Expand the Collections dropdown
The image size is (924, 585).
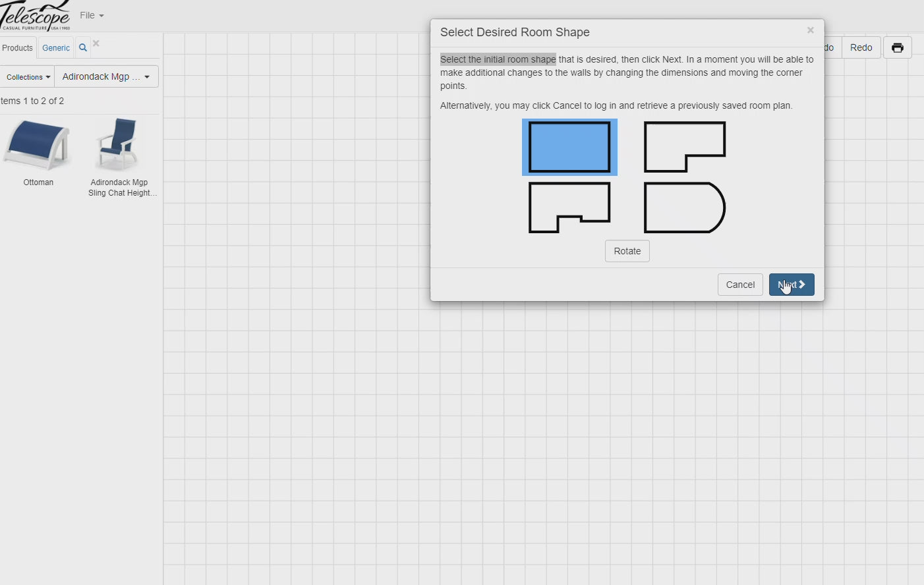[28, 77]
